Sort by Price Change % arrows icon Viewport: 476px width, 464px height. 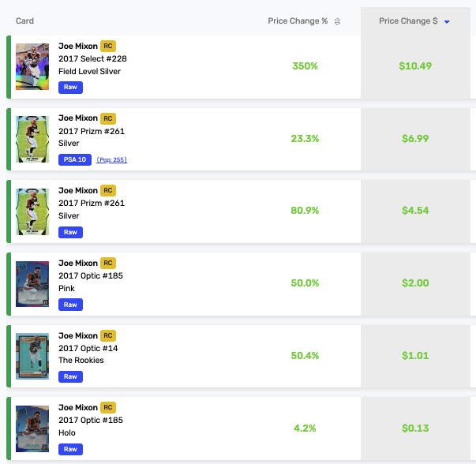pyautogui.click(x=337, y=21)
